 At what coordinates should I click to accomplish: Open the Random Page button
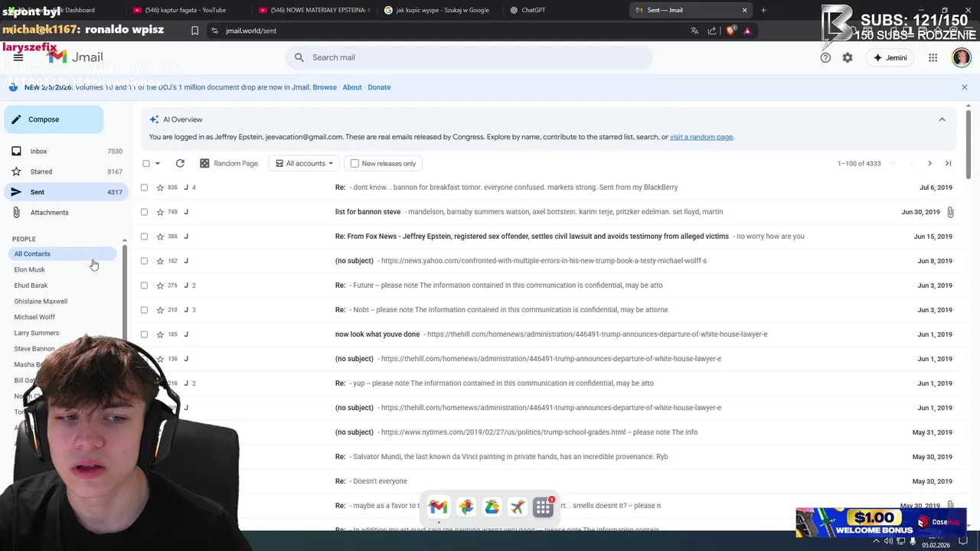coord(229,163)
